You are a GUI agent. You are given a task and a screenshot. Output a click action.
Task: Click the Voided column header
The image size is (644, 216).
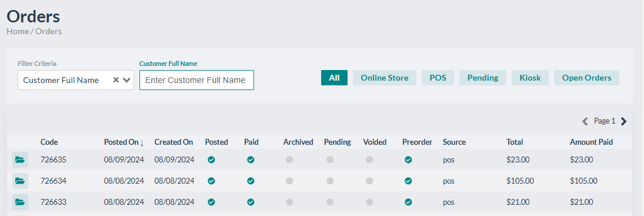pyautogui.click(x=375, y=142)
